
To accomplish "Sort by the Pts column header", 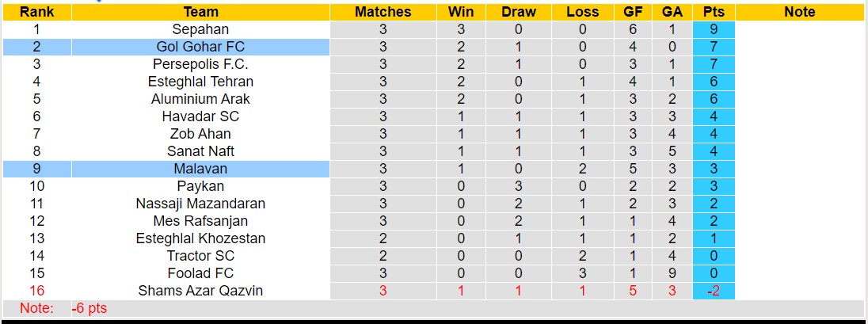I will 714,12.
